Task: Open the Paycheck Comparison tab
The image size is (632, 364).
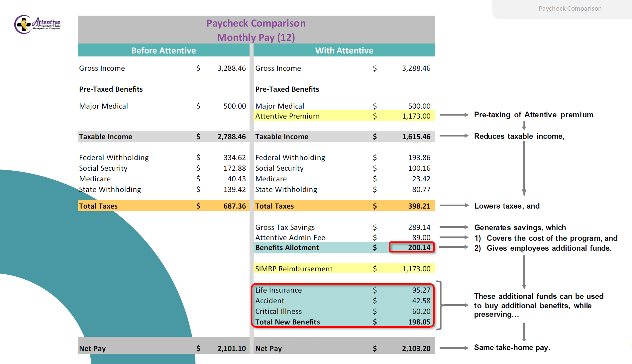Action: (x=570, y=8)
